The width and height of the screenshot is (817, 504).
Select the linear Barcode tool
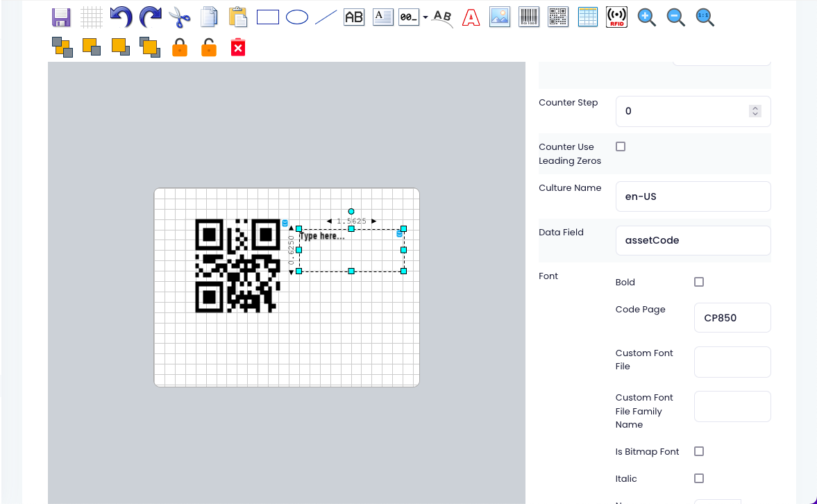coord(529,17)
